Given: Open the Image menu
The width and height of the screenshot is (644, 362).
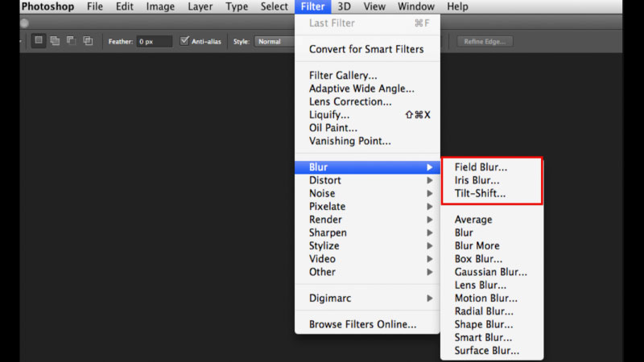Looking at the screenshot, I should tap(160, 6).
